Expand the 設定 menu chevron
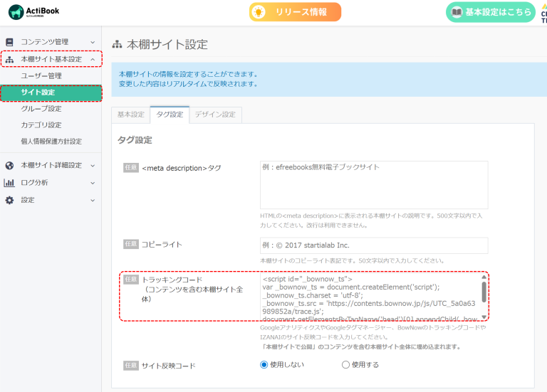The image size is (547, 392). 93,201
